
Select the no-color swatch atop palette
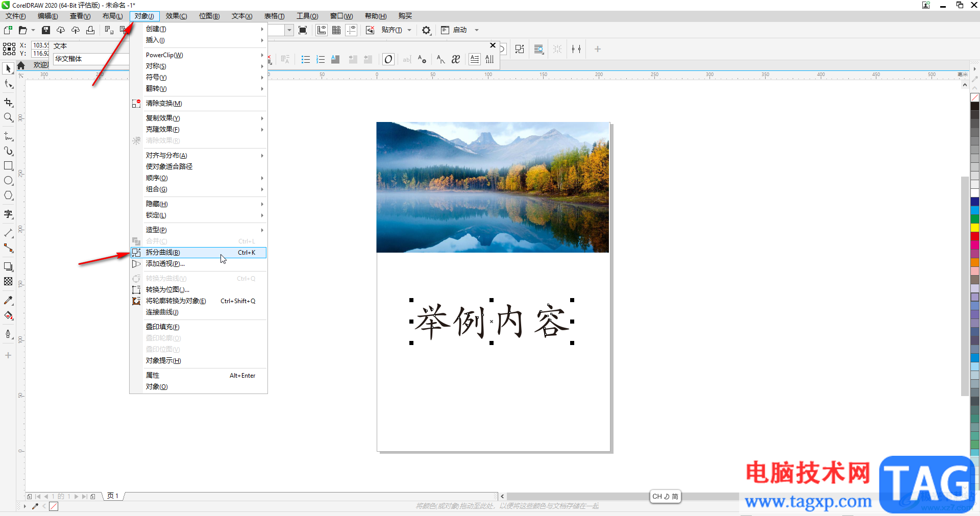(975, 97)
